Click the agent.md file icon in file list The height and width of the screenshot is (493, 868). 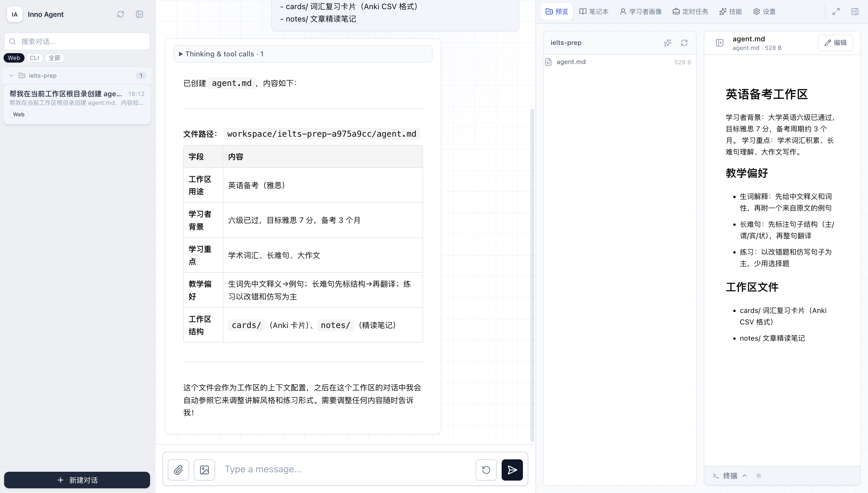click(x=549, y=62)
